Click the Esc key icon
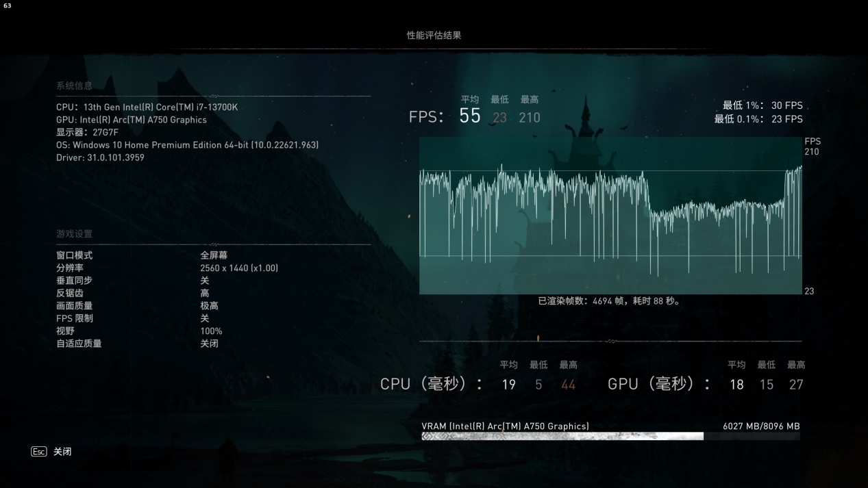Image resolution: width=868 pixels, height=488 pixels. tap(39, 452)
